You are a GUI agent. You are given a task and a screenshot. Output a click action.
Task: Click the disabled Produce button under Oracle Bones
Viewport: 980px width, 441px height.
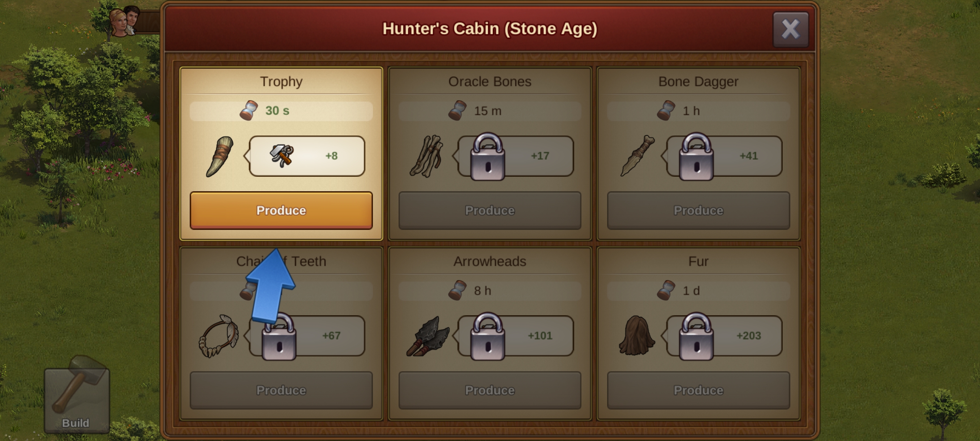point(490,210)
